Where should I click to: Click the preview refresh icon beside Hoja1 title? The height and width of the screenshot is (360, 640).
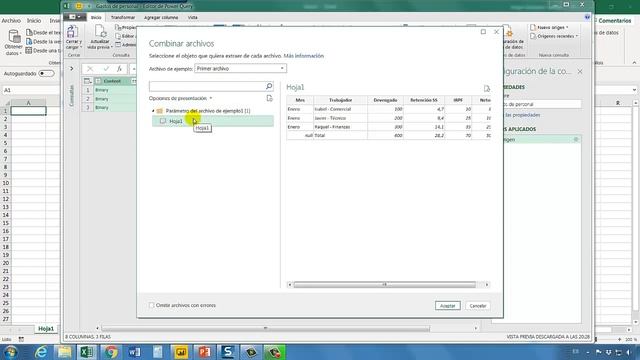(x=487, y=88)
